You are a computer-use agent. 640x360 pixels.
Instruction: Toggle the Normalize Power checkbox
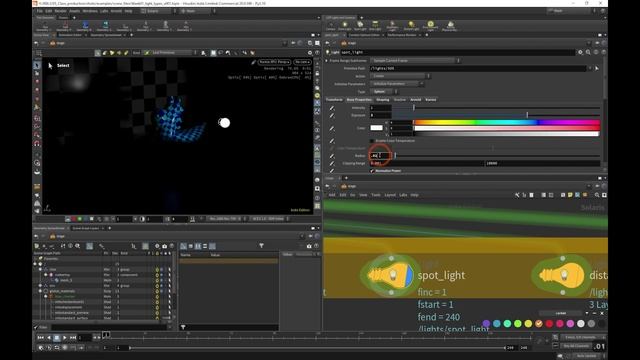click(372, 171)
